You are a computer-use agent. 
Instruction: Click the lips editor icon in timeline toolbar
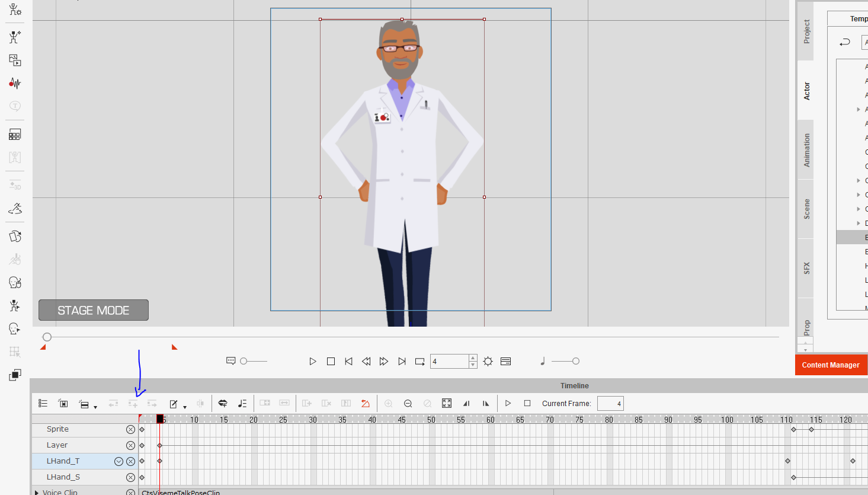[223, 403]
